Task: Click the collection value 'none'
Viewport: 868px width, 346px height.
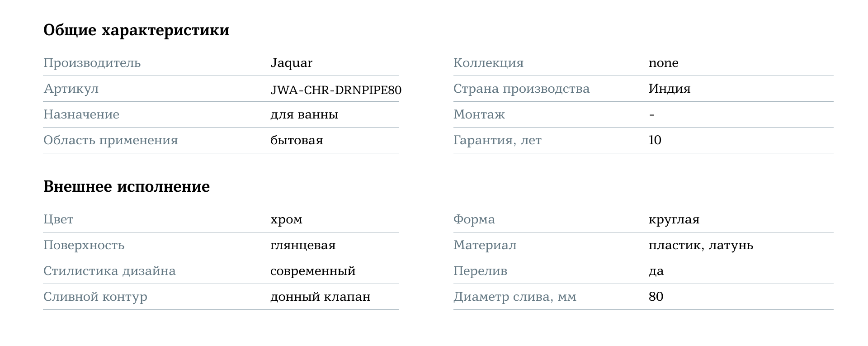Action: pos(663,63)
